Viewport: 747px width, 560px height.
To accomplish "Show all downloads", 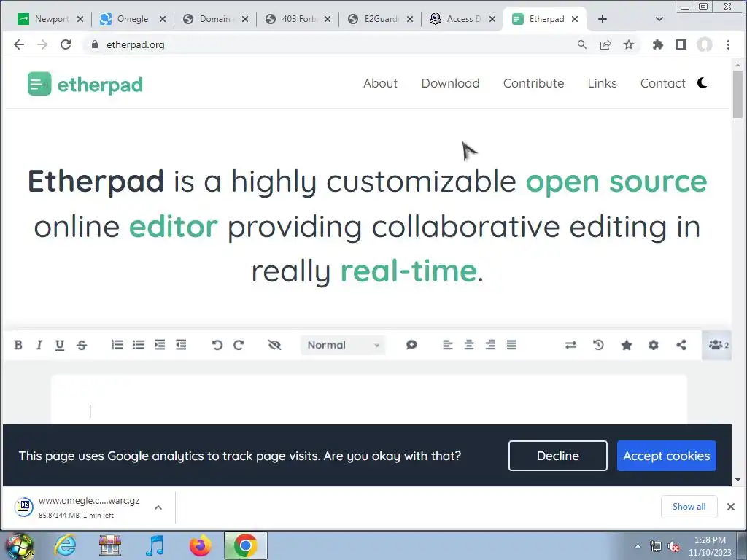I will pos(689,507).
